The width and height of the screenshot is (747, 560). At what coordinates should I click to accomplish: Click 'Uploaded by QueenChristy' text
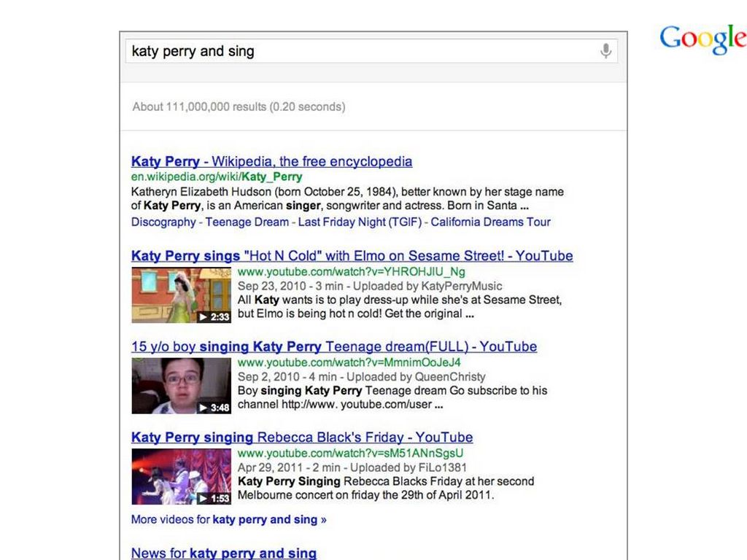pos(416,377)
